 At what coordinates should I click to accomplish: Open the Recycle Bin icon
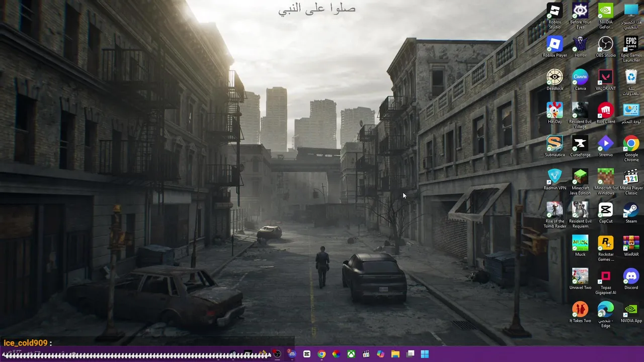click(631, 82)
